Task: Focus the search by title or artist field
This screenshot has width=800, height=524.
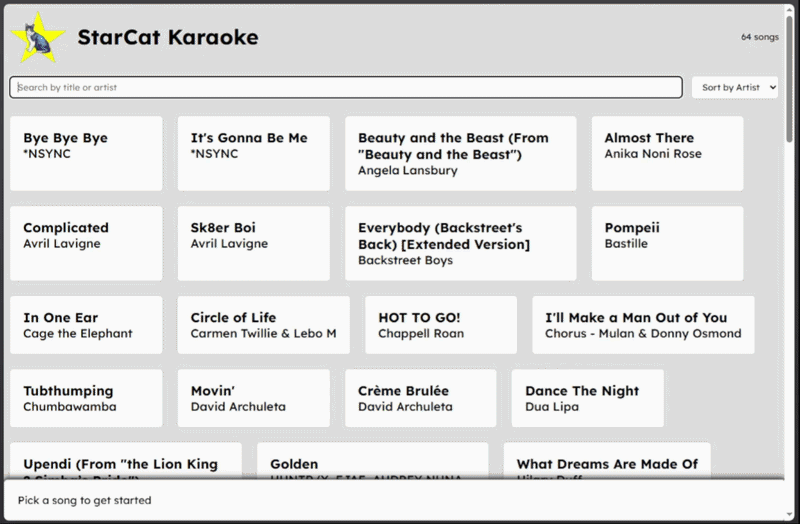Action: click(x=346, y=87)
